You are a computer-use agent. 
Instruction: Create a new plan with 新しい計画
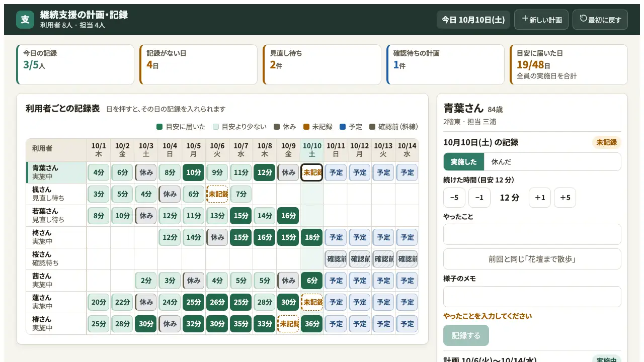click(541, 20)
